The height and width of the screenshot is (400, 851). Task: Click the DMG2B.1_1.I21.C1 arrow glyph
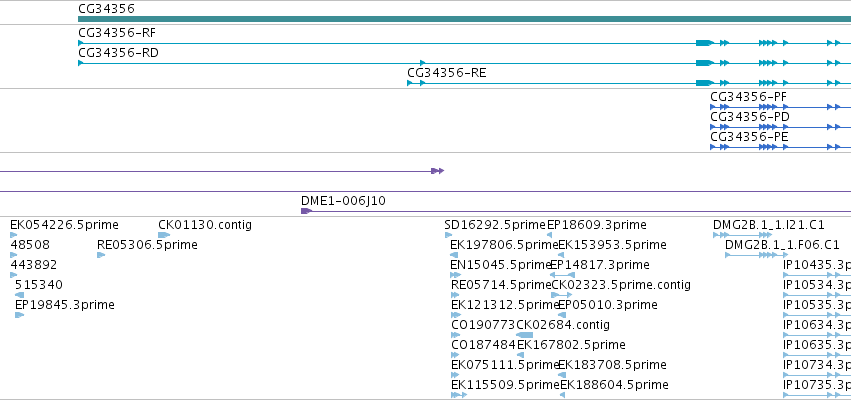[742, 235]
